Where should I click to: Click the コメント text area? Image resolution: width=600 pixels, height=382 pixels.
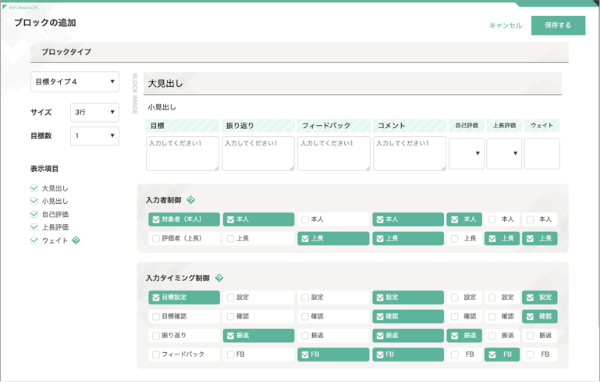[x=409, y=153]
